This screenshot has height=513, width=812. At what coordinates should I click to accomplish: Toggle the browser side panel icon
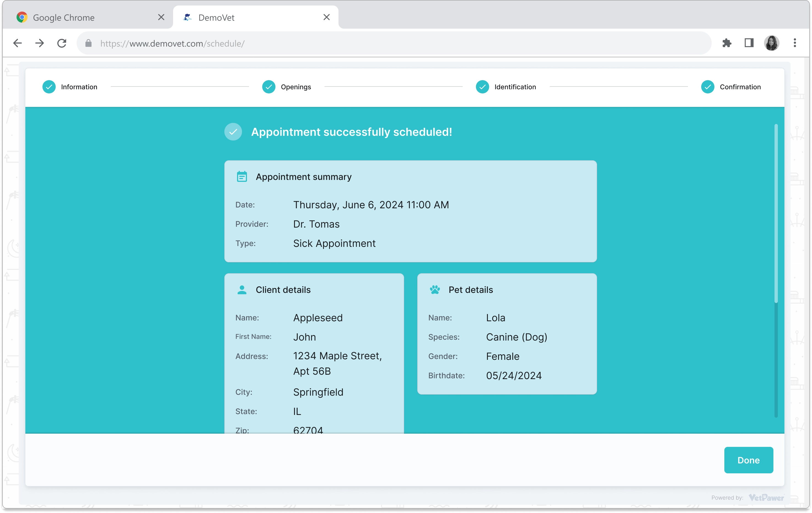(x=749, y=43)
